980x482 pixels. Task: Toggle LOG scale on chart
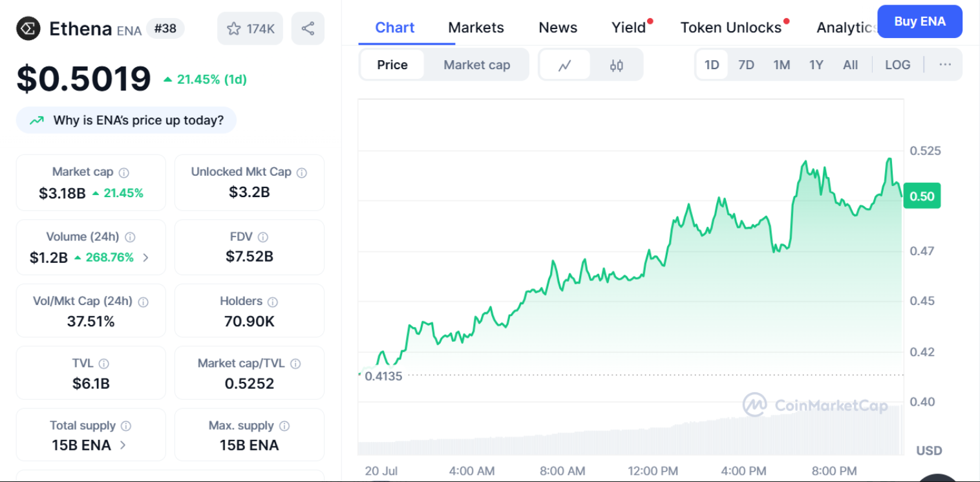[x=898, y=65]
